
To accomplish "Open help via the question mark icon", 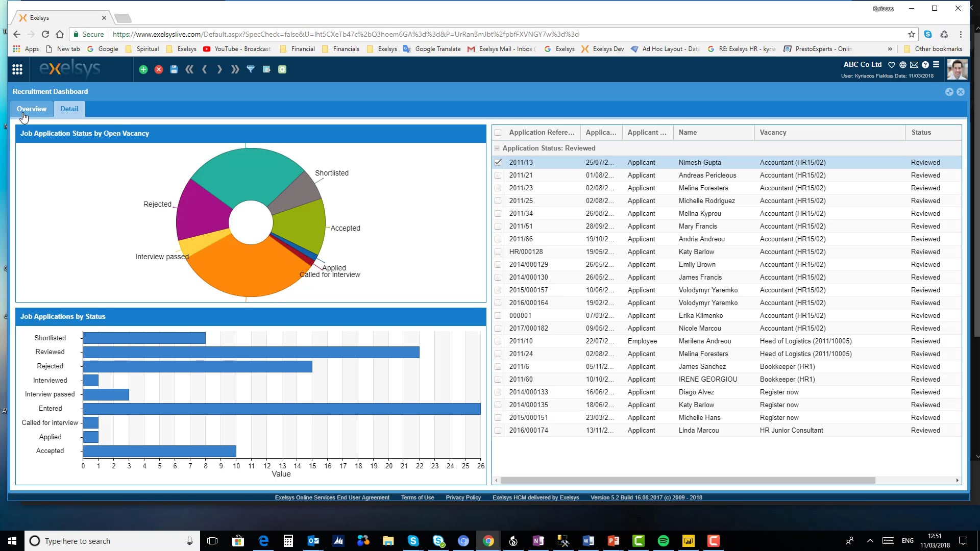I will pos(926,65).
